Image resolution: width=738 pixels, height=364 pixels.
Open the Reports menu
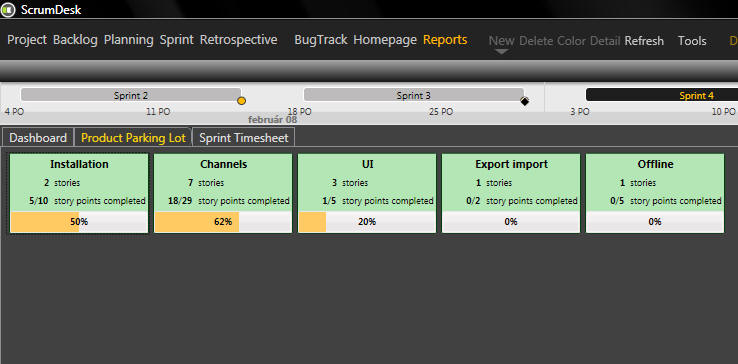(x=445, y=40)
